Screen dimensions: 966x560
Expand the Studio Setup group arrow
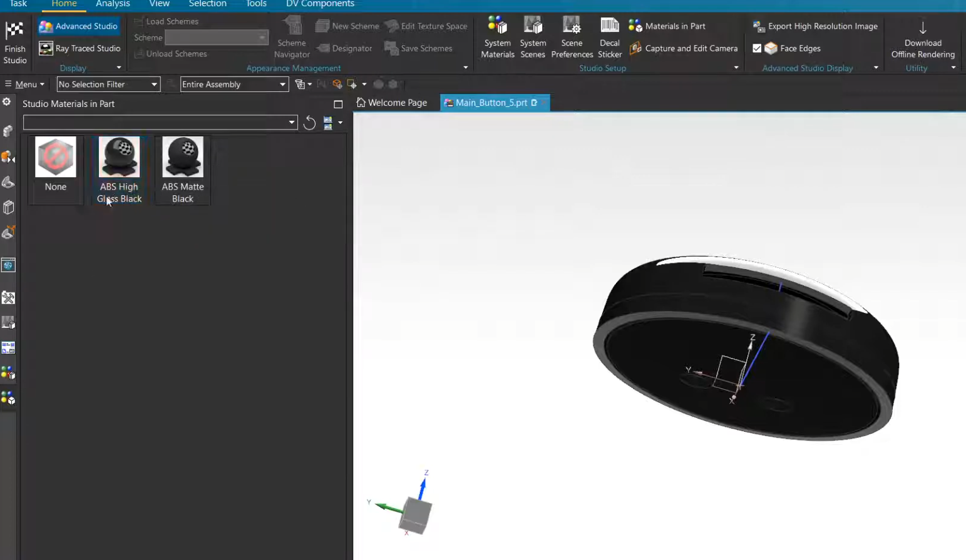click(x=736, y=68)
